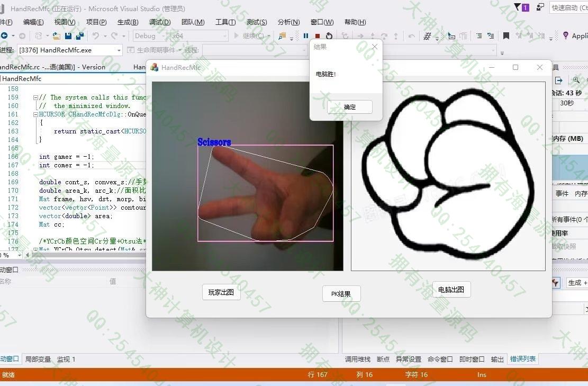Open the 团队(M) menu
Viewport: 588px width, 386px height.
click(x=193, y=22)
